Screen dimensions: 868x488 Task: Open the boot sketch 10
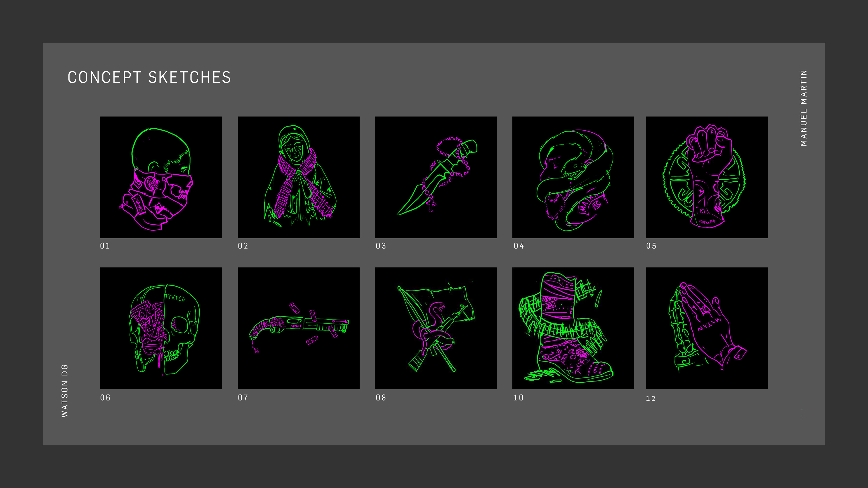[x=573, y=328]
